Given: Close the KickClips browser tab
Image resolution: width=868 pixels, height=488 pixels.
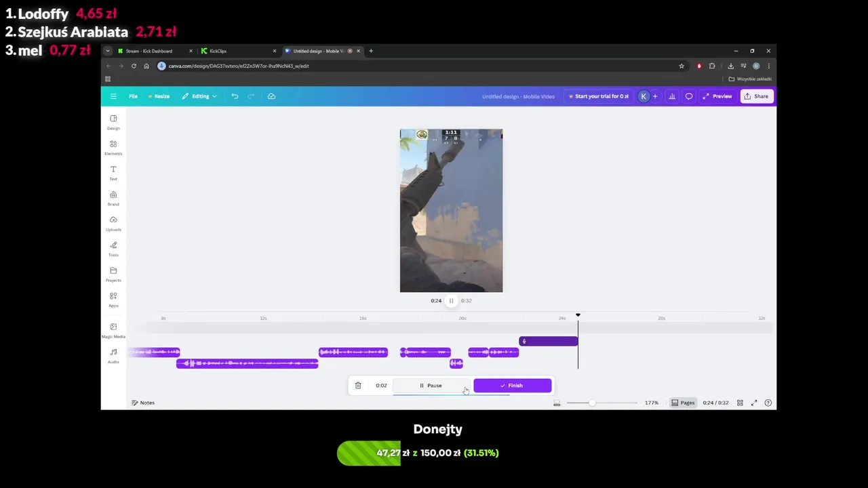Looking at the screenshot, I should (x=275, y=51).
